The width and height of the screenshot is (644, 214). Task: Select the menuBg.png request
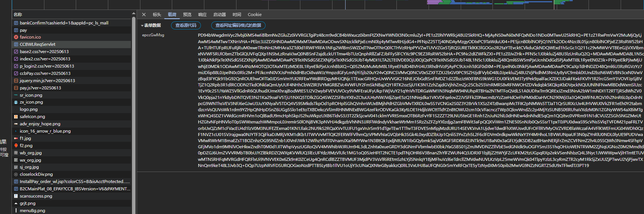[x=72, y=211]
